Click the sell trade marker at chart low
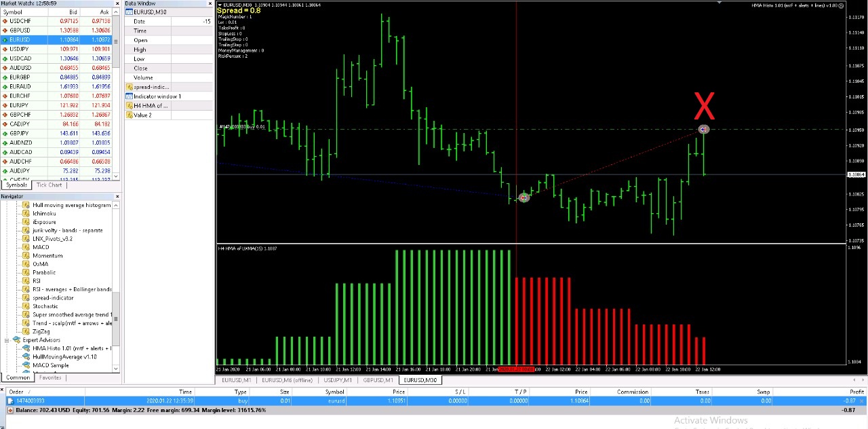868x429 pixels. point(524,198)
